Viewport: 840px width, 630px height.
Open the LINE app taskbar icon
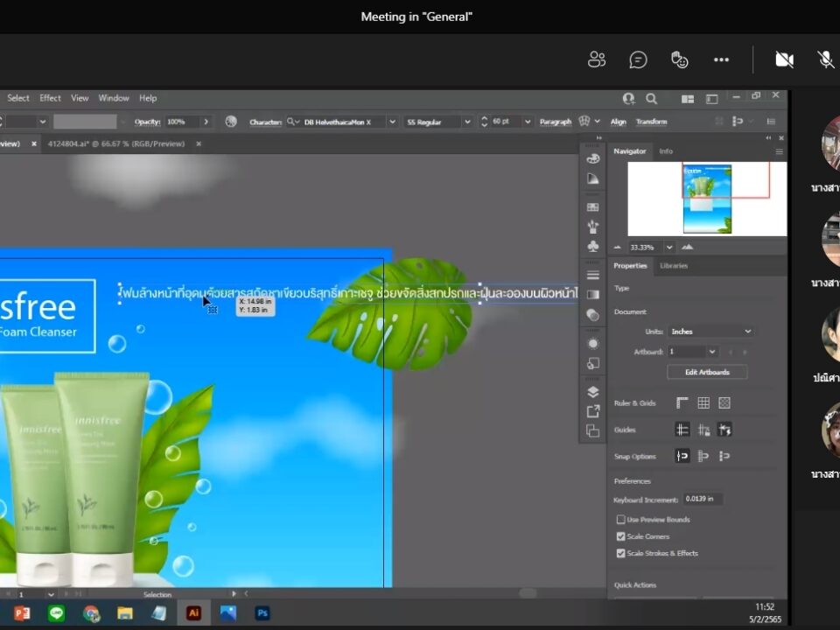(x=56, y=612)
